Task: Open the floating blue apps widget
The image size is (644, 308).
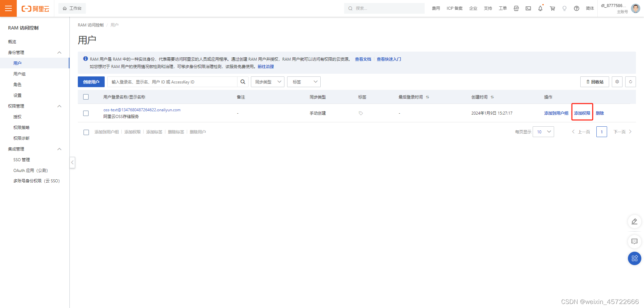Action: [x=635, y=258]
